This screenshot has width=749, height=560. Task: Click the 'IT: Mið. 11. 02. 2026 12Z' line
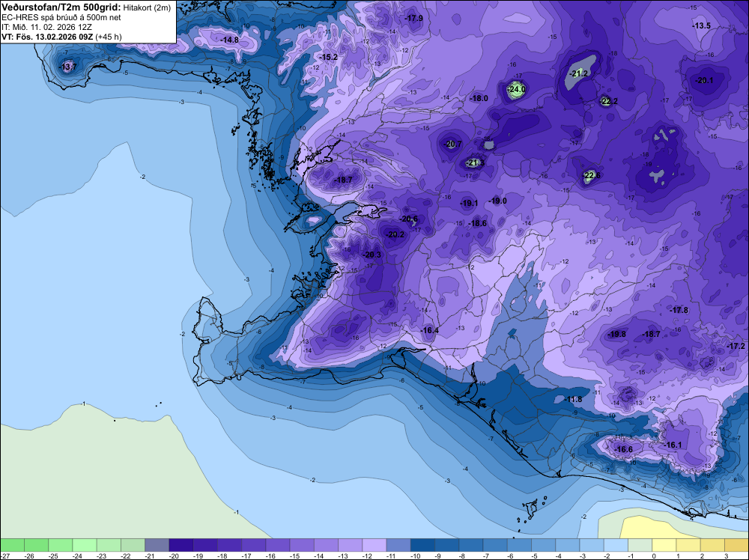coord(46,27)
